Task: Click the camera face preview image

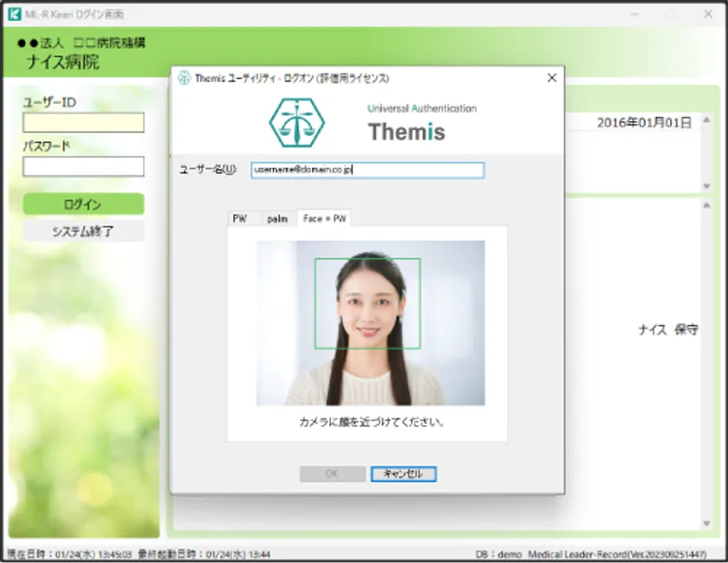Action: pos(370,323)
